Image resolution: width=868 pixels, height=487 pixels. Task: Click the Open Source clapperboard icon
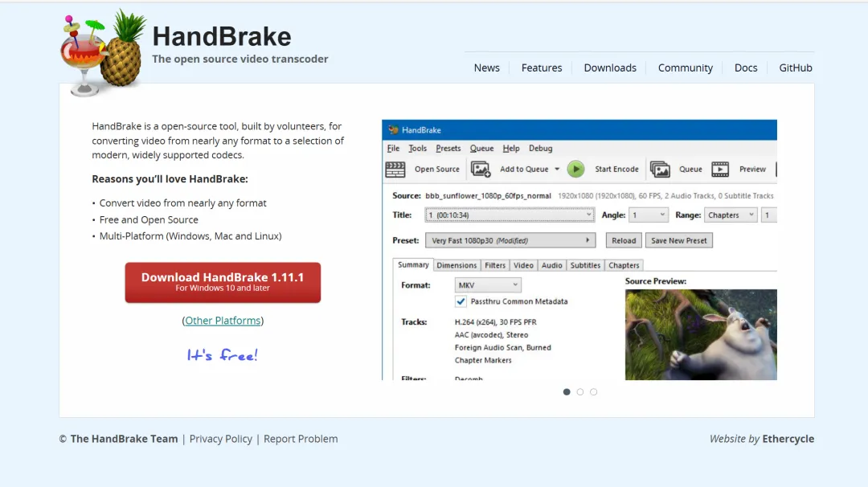(x=395, y=170)
